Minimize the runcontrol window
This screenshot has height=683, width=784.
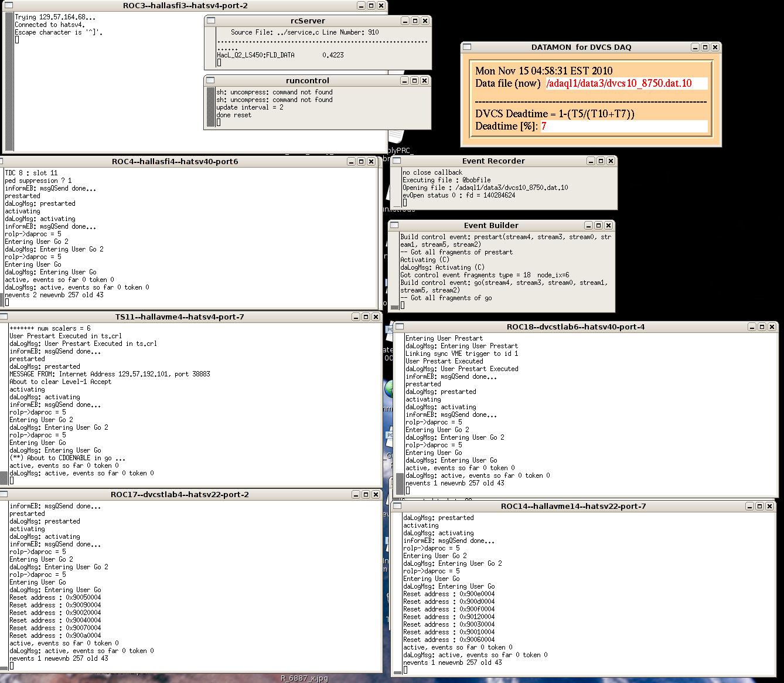[404, 80]
